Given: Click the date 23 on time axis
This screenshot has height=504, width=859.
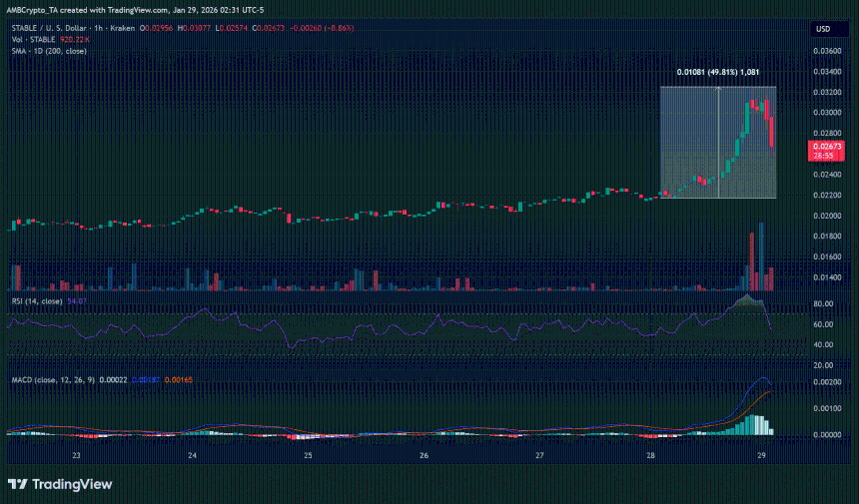Looking at the screenshot, I should (x=77, y=454).
